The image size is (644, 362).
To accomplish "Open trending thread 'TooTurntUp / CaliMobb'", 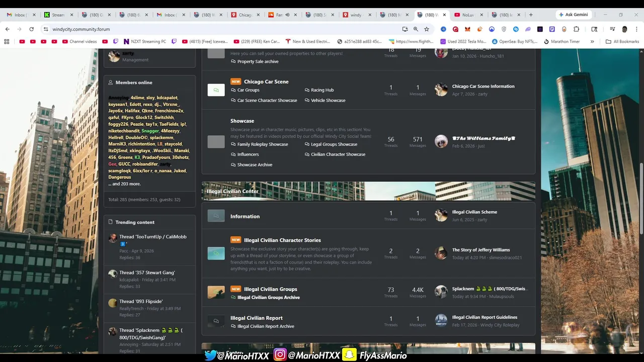I will coord(153,240).
